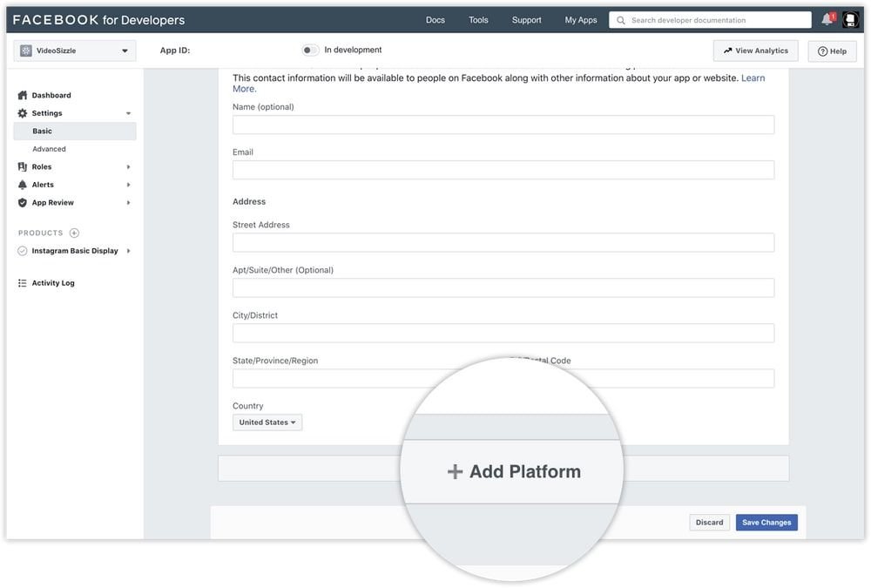Open the Tools menu
This screenshot has width=871, height=588.
coord(478,20)
